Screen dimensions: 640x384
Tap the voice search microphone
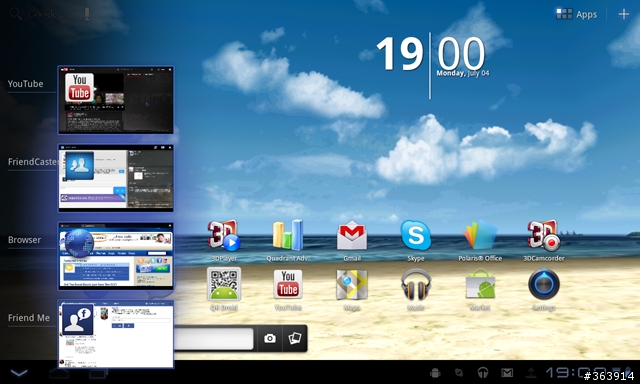tap(87, 14)
